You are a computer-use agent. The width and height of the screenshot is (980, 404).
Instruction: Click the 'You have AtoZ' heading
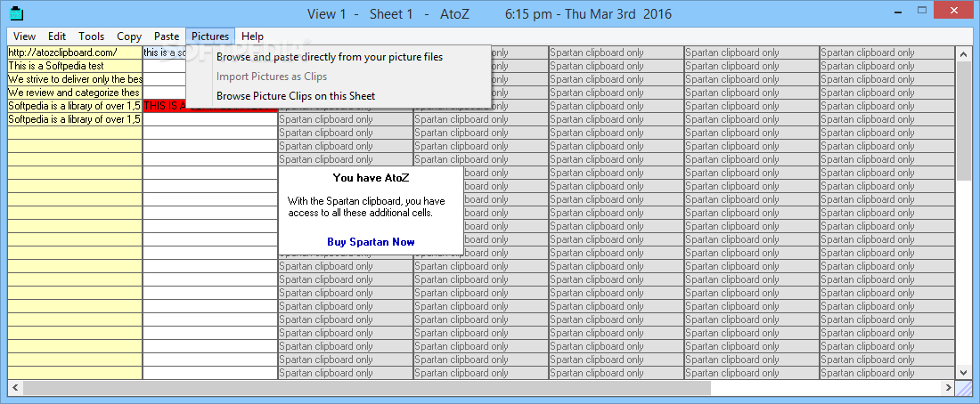371,177
